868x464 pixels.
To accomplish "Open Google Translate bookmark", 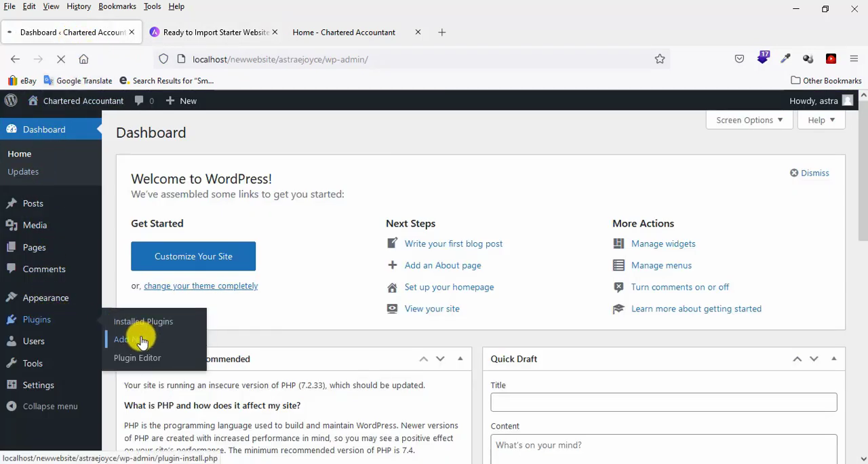I will click(77, 81).
